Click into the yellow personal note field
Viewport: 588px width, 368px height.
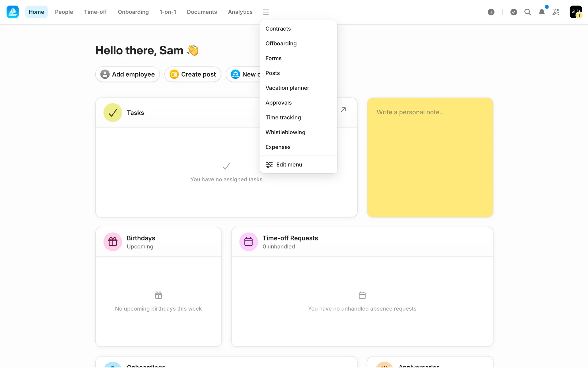point(430,157)
